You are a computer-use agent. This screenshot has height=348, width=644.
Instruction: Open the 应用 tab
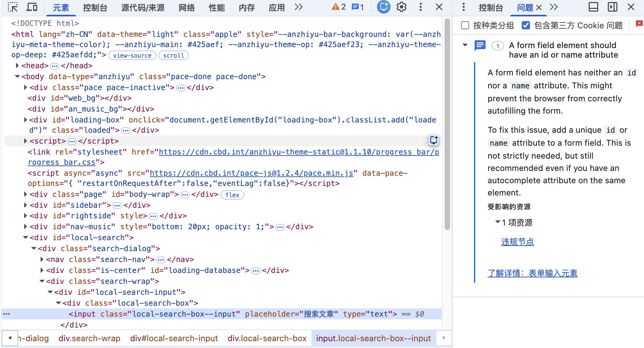tap(277, 8)
